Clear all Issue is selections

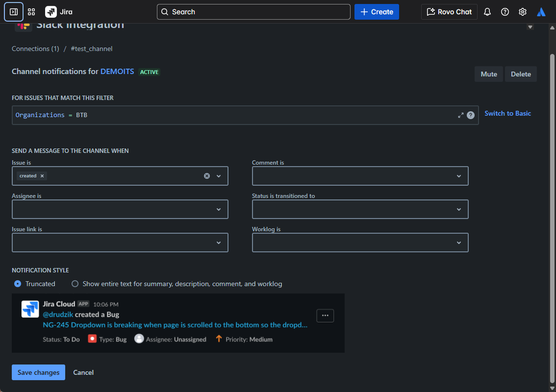(206, 176)
